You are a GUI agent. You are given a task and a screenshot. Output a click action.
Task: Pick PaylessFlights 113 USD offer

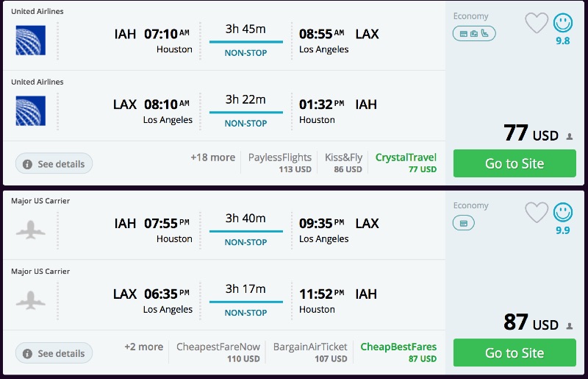[280, 163]
